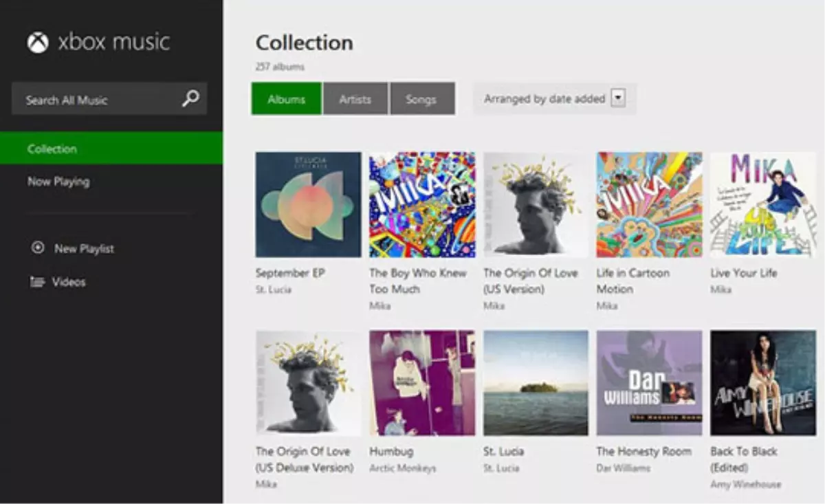Switch to the Albums tab

pyautogui.click(x=286, y=99)
